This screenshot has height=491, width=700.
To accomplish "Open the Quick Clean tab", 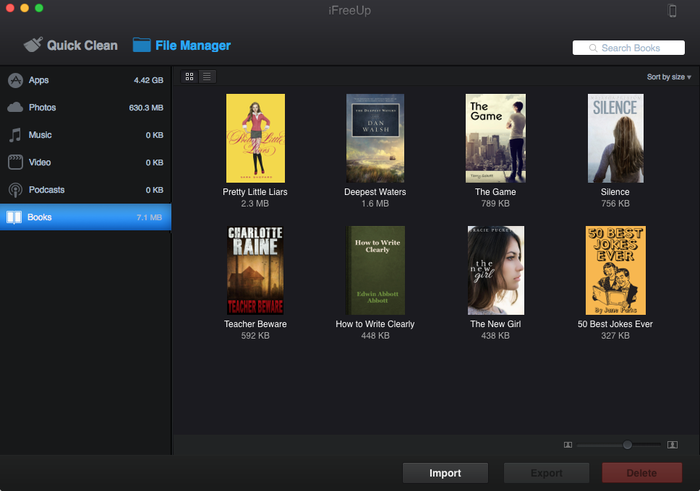I will [71, 45].
